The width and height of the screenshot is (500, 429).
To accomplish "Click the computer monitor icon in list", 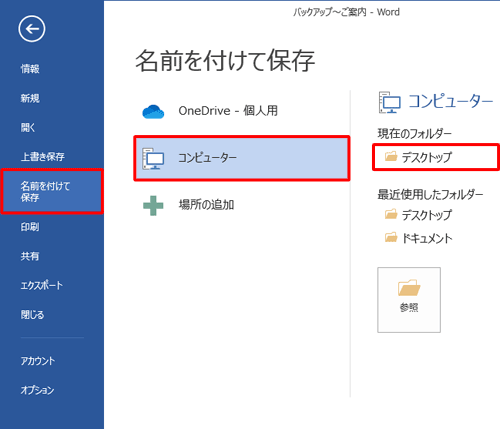I will click(x=153, y=159).
